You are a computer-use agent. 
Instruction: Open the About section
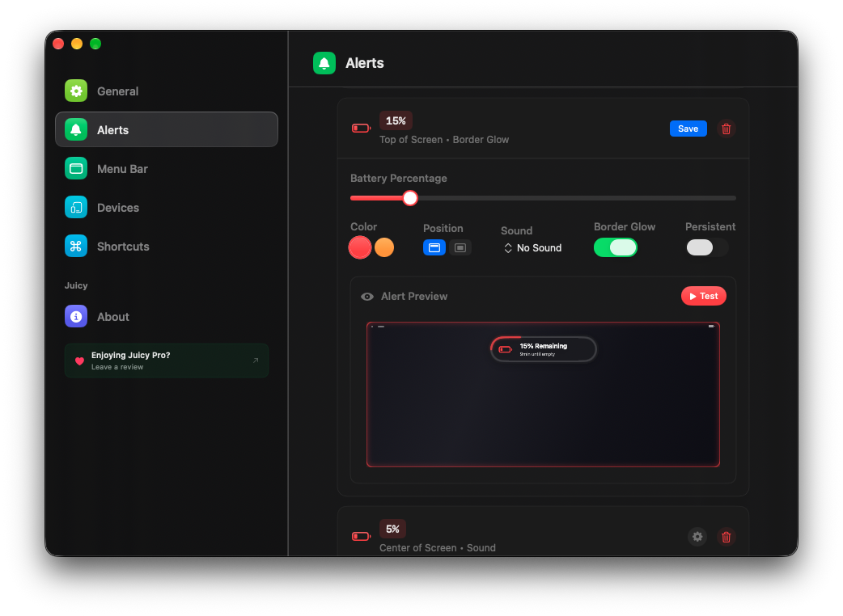(x=167, y=316)
